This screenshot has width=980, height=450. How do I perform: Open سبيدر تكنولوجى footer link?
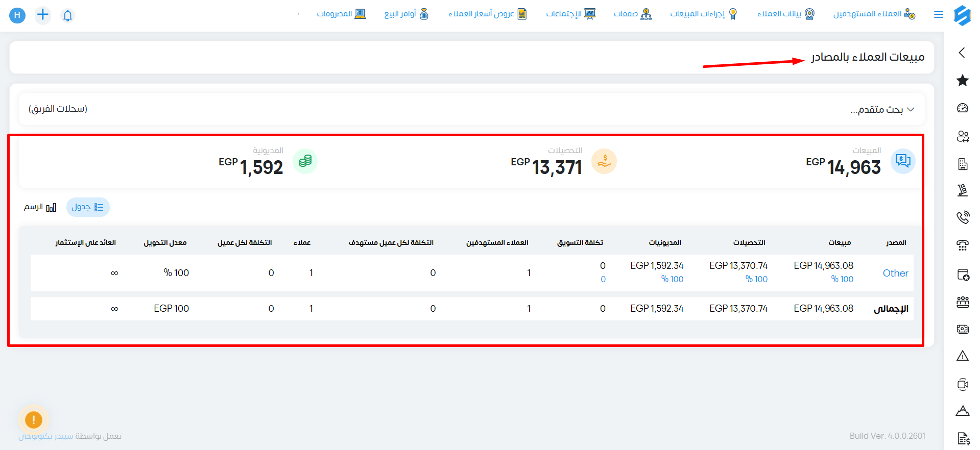pos(46,436)
